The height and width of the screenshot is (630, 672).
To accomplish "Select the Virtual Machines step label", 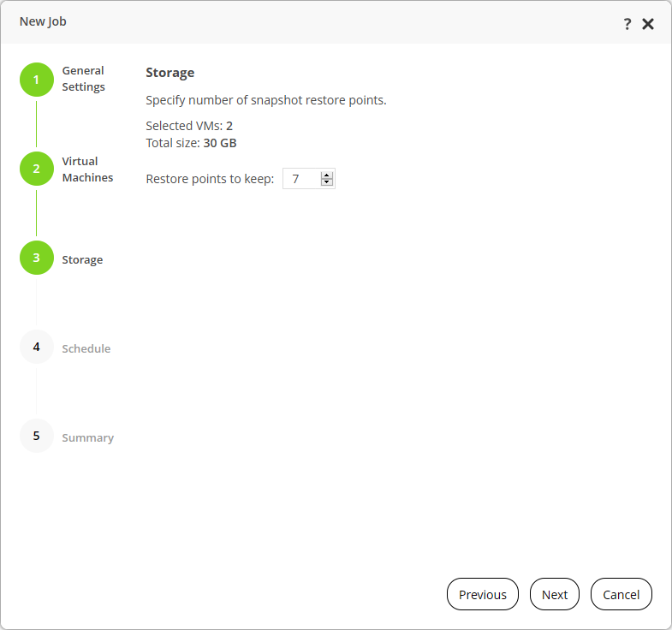I will click(x=87, y=169).
